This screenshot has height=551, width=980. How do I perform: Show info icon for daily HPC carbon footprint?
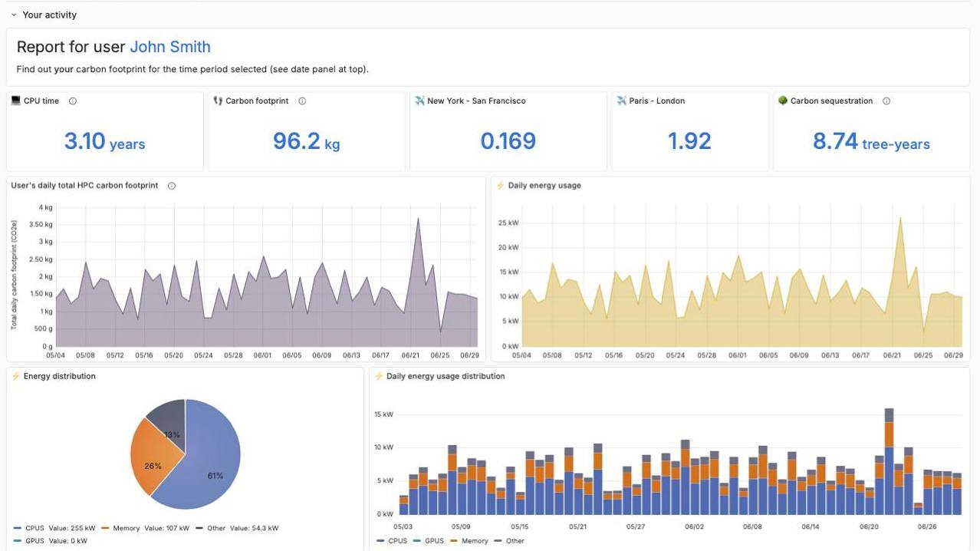172,186
